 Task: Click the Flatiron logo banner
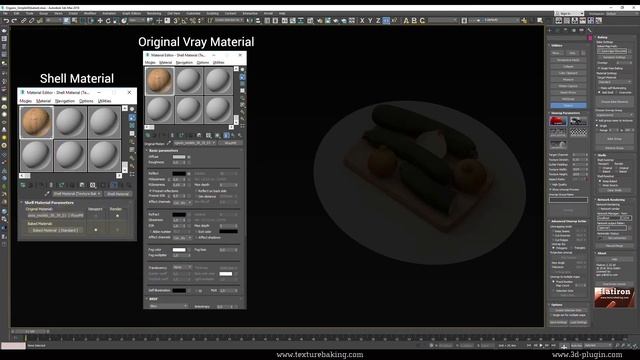[x=614, y=297]
